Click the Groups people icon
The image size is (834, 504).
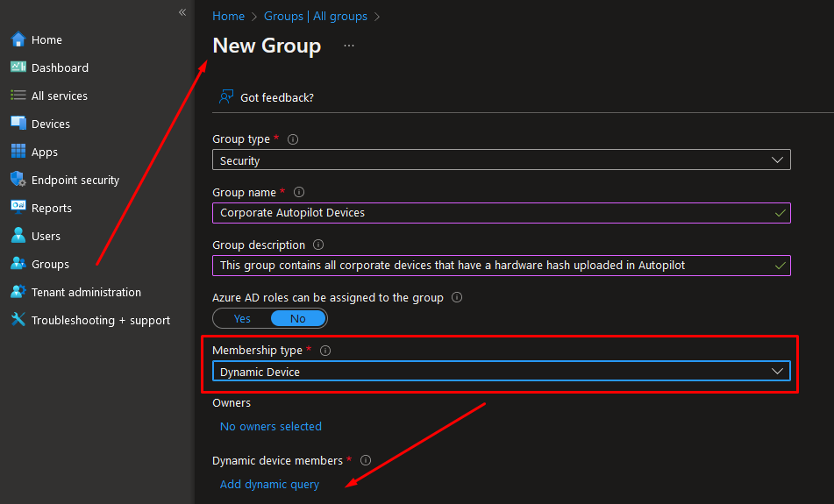tap(18, 263)
